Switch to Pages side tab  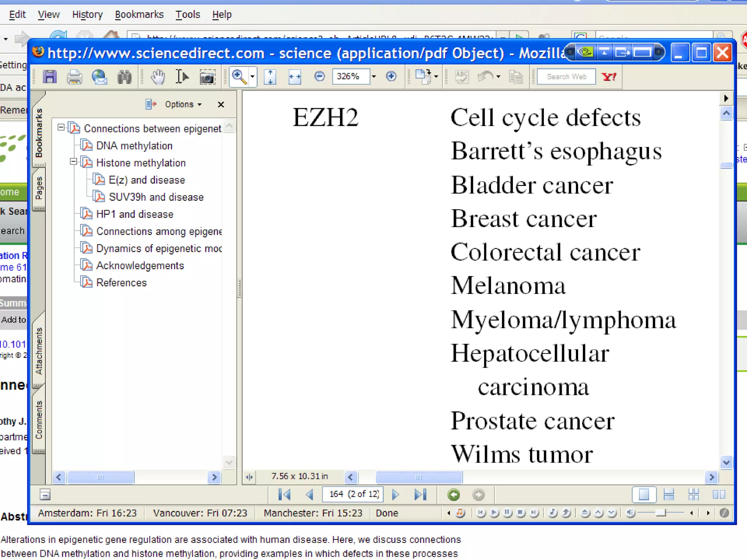39,188
